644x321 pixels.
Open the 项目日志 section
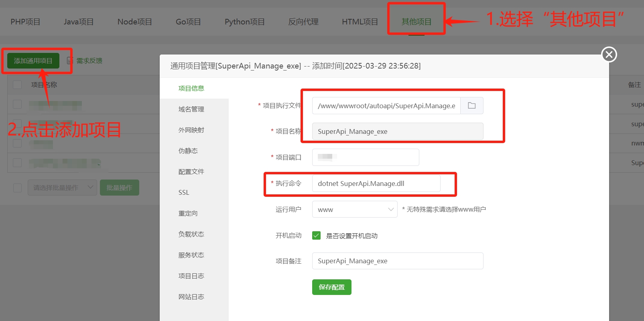click(x=191, y=276)
